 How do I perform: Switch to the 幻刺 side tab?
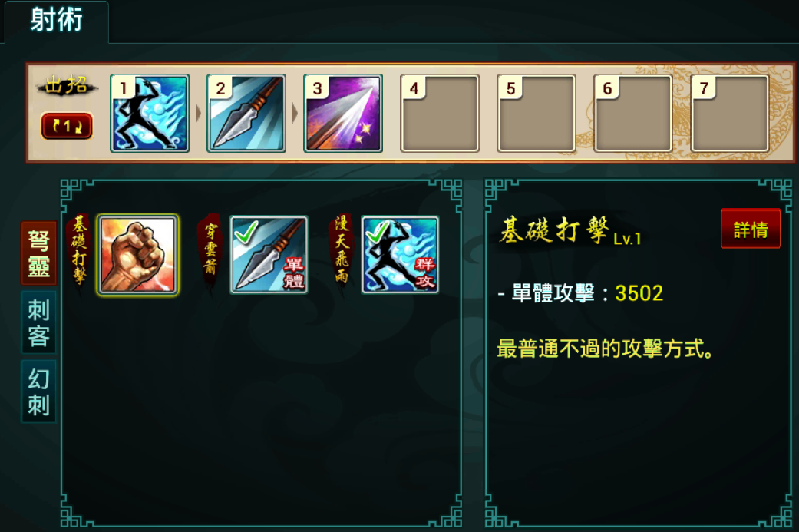38,392
